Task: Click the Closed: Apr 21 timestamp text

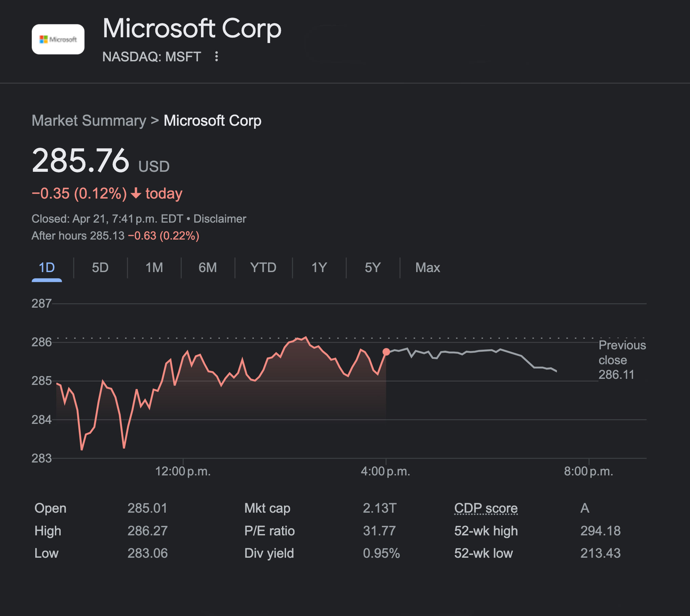Action: coord(107,219)
